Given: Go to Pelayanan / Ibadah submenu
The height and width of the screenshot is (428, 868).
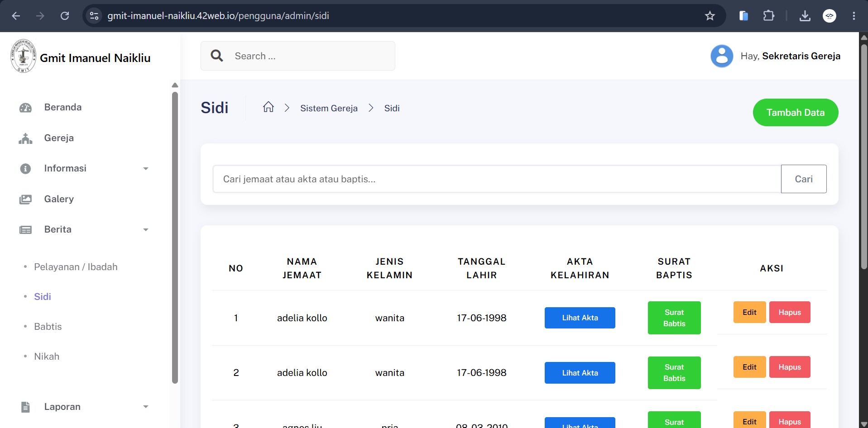Looking at the screenshot, I should tap(76, 267).
